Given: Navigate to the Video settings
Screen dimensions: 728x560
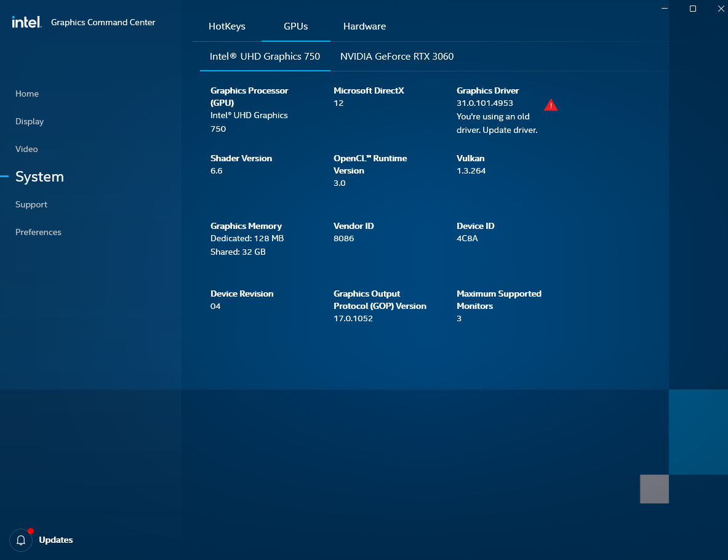Looking at the screenshot, I should (26, 149).
